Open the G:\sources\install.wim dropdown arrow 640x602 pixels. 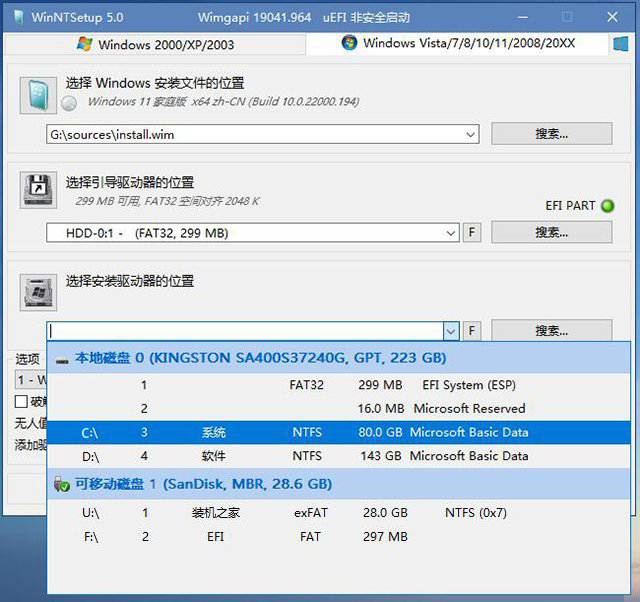tap(471, 134)
